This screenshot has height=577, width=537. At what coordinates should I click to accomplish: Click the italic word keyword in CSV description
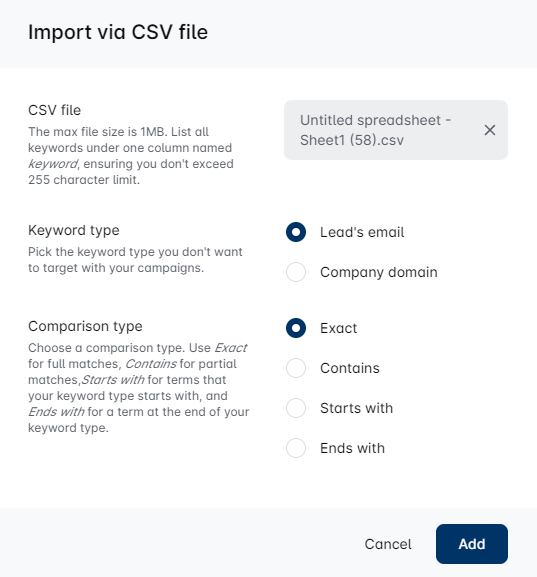[53, 164]
